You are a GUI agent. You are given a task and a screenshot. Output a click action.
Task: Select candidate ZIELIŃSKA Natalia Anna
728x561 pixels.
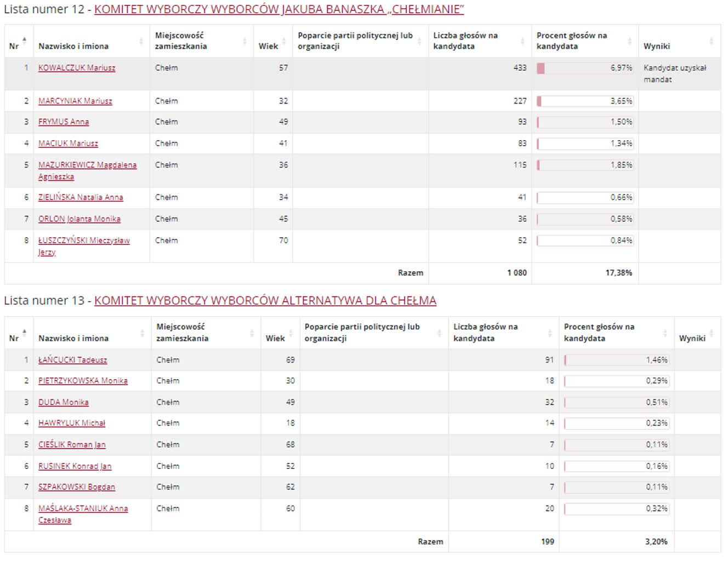pyautogui.click(x=79, y=197)
